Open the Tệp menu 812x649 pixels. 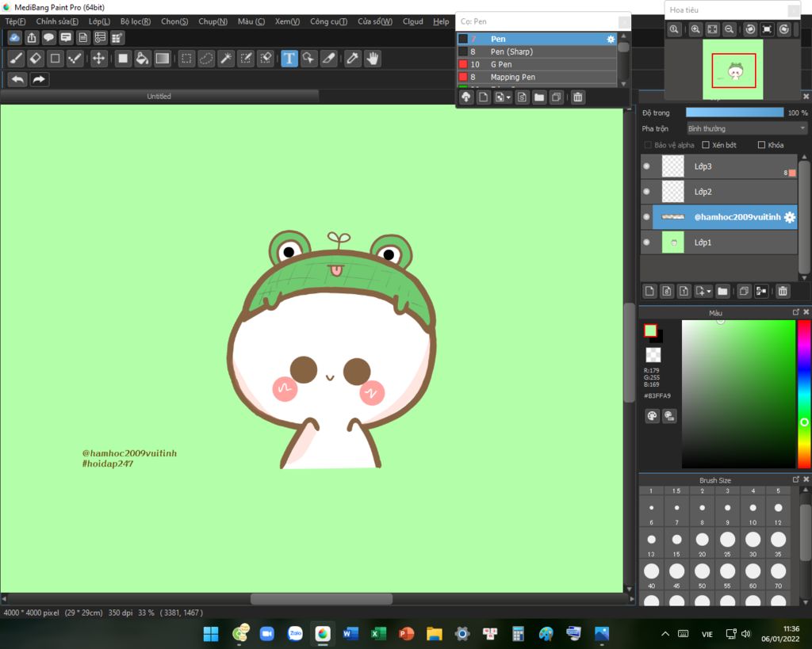click(x=15, y=21)
